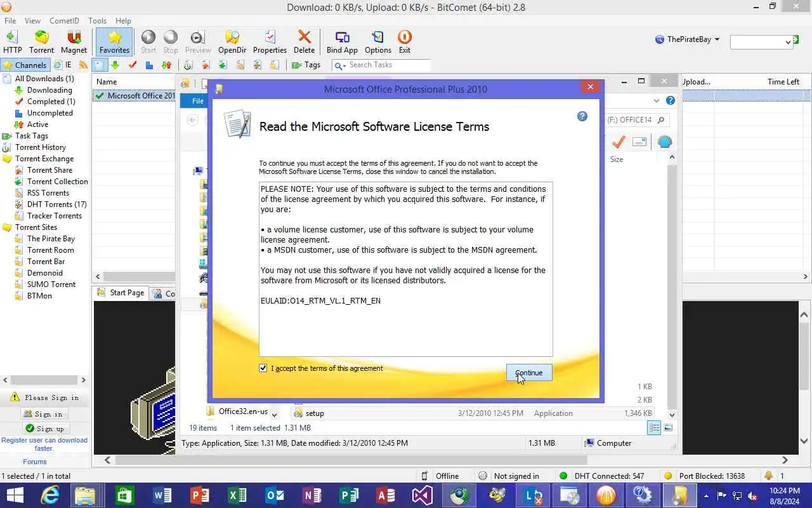Click Continue in the Office setup dialog
The width and height of the screenshot is (812, 508).
[x=529, y=373]
